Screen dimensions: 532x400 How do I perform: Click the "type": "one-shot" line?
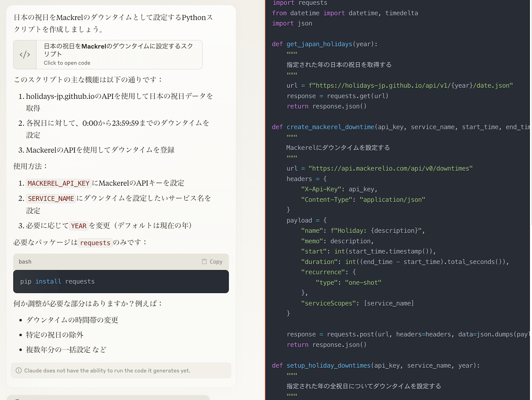point(348,282)
